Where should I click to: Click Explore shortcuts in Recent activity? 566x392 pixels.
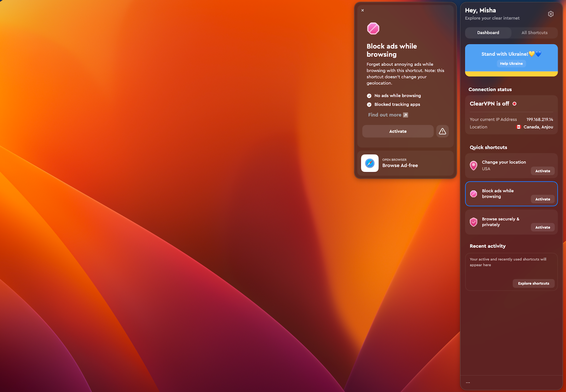click(x=533, y=283)
